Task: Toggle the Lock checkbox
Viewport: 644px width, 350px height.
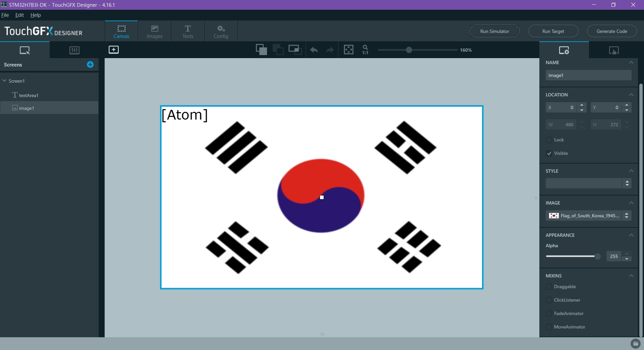Action: click(549, 140)
